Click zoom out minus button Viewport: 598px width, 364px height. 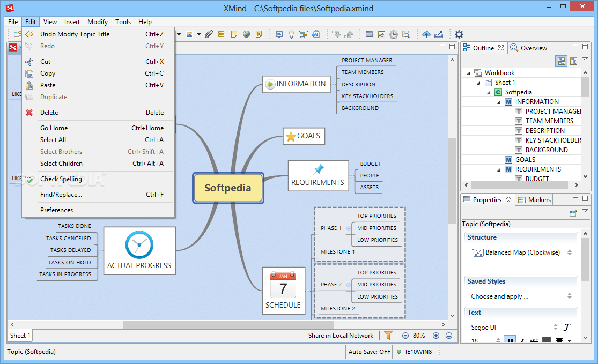(x=405, y=336)
